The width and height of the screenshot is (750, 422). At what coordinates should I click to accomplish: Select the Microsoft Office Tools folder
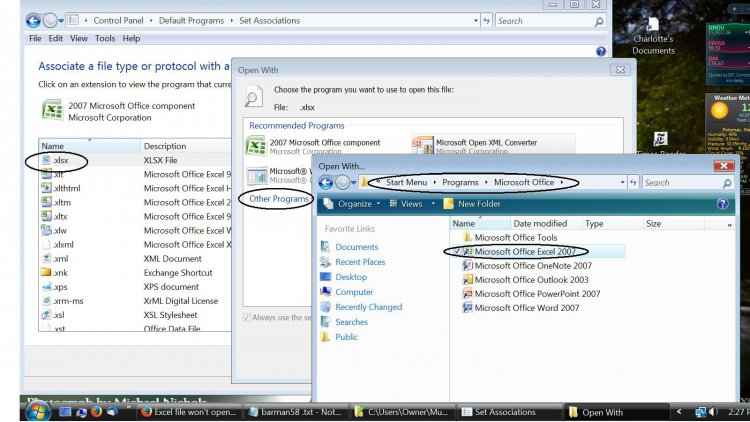click(510, 237)
